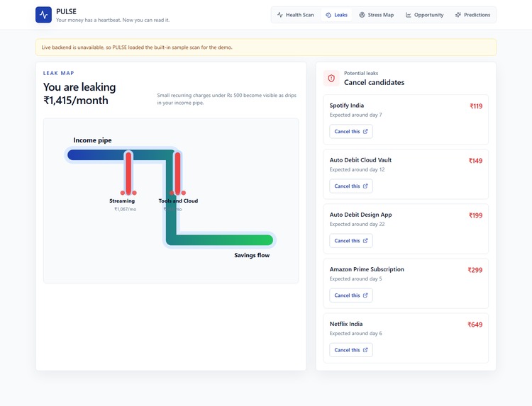Go to the Opportunity tab
The height and width of the screenshot is (406, 532).
(424, 15)
